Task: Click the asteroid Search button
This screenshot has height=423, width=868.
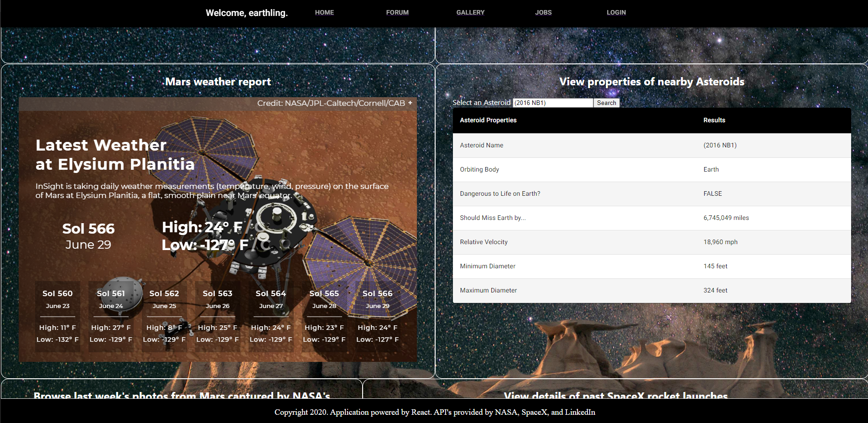Action: (x=606, y=103)
